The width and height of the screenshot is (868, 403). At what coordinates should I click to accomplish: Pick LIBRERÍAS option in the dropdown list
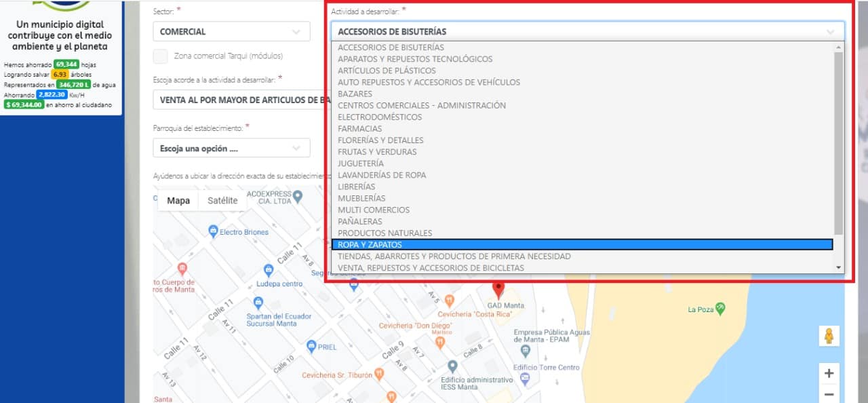point(356,187)
